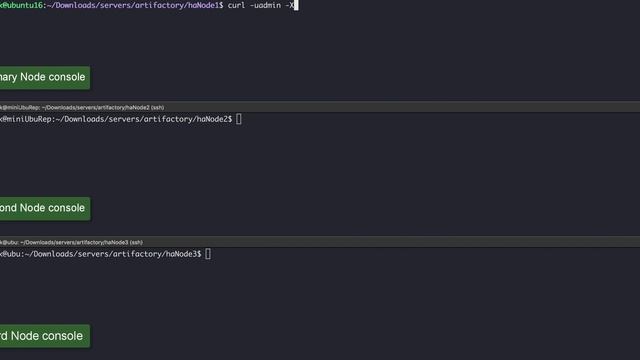The width and height of the screenshot is (640, 360).
Task: Click the curl -uadmin -X command text
Action: [261, 5]
